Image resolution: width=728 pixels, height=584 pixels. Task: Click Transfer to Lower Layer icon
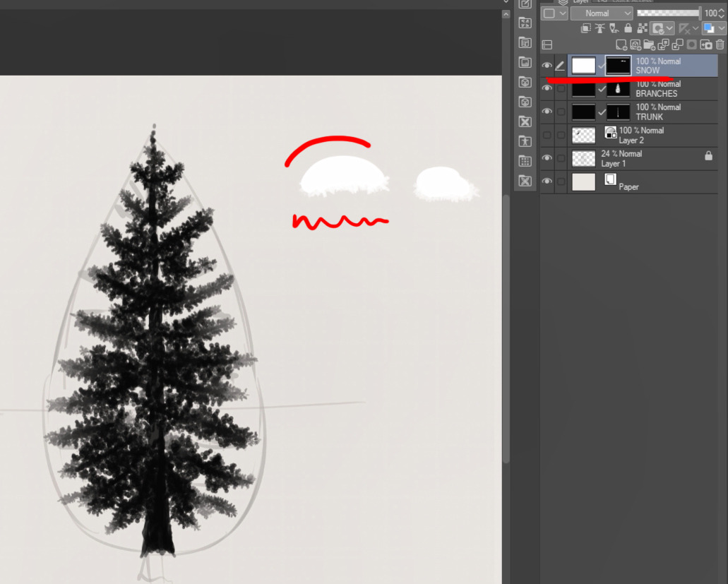pos(664,44)
